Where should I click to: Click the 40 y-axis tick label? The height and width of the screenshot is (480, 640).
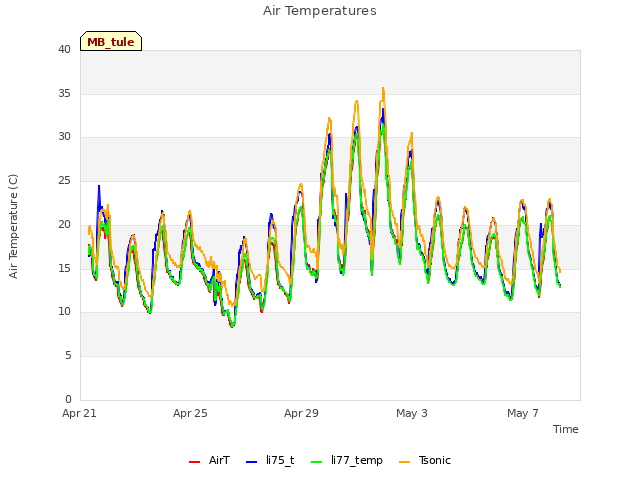pos(64,50)
